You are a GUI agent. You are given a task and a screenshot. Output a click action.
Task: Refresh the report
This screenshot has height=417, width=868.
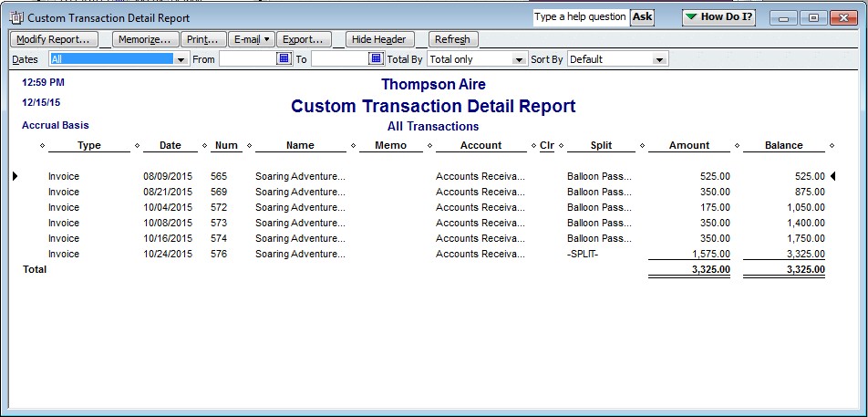click(x=452, y=39)
